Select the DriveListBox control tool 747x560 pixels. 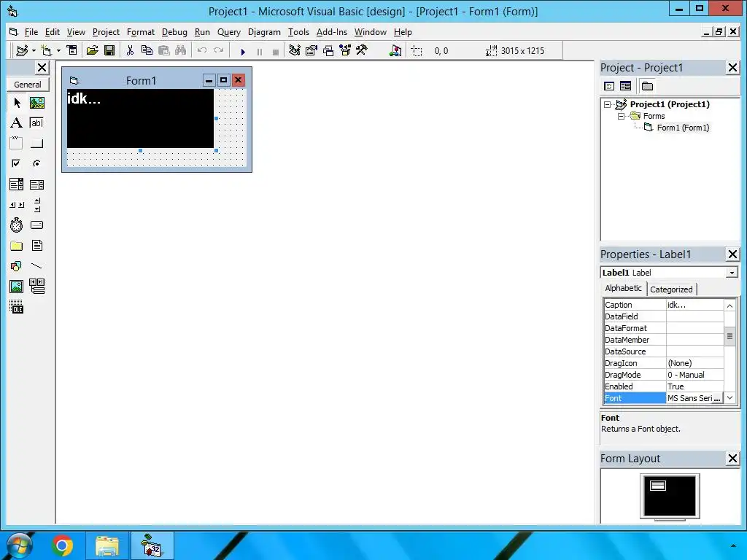pos(37,225)
